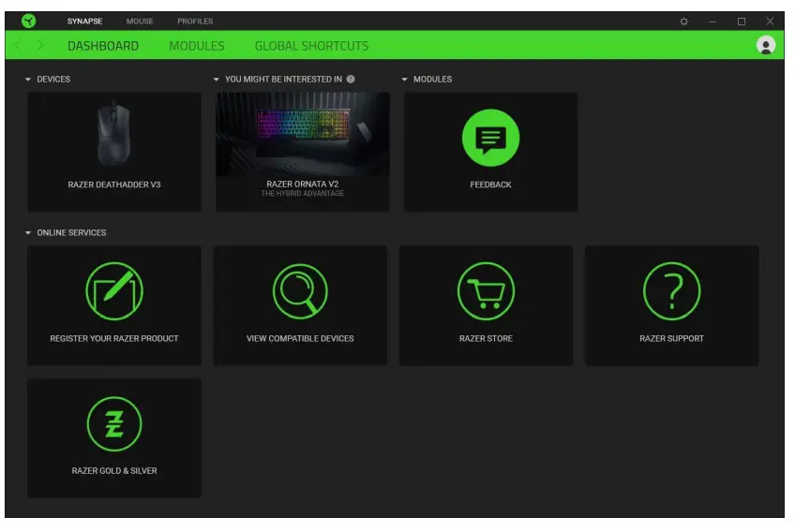Open settings gear icon
This screenshot has height=532, width=795.
click(x=684, y=22)
